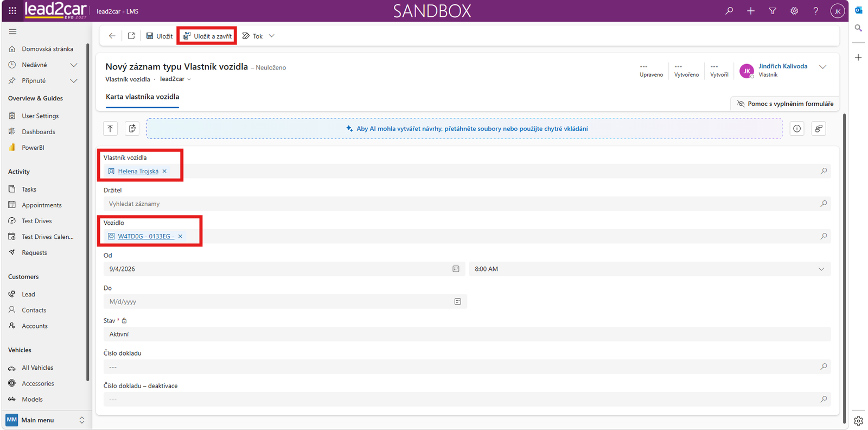This screenshot has height=430, width=868.
Task: Click the Uložit save button
Action: click(159, 36)
